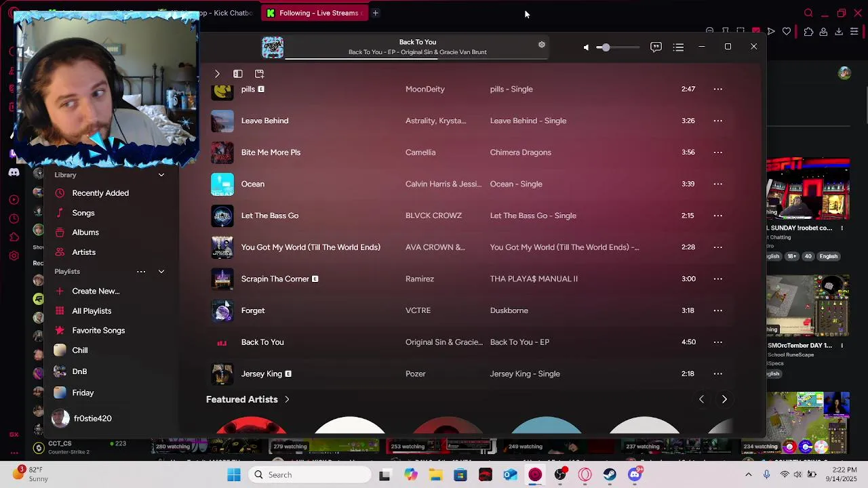The width and height of the screenshot is (868, 488).
Task: Show previous Featured Artists page arrow
Action: click(x=701, y=400)
